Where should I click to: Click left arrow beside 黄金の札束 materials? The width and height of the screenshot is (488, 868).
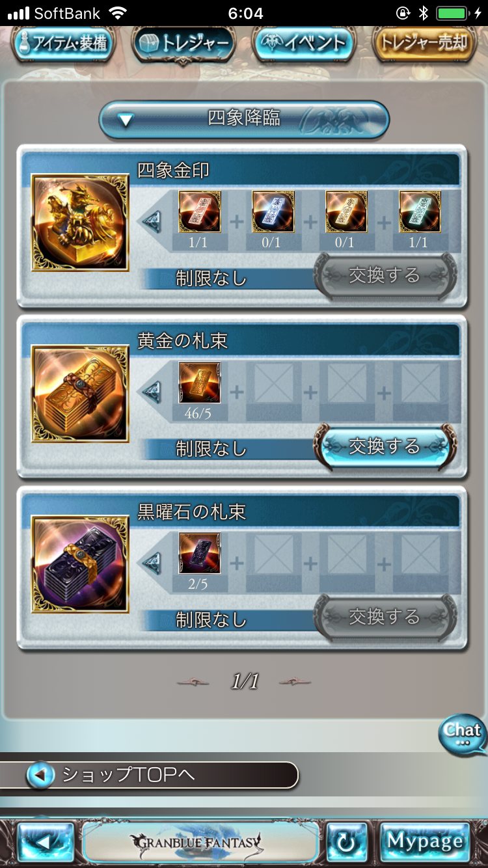click(x=152, y=392)
